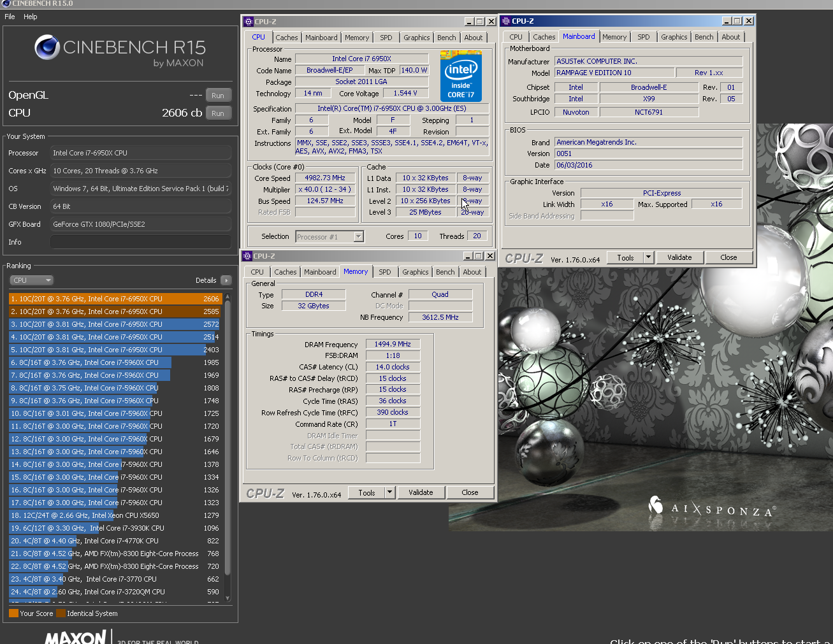The image size is (833, 644).
Task: Open Bench tab in top-left CPU-Z window
Action: 447,38
